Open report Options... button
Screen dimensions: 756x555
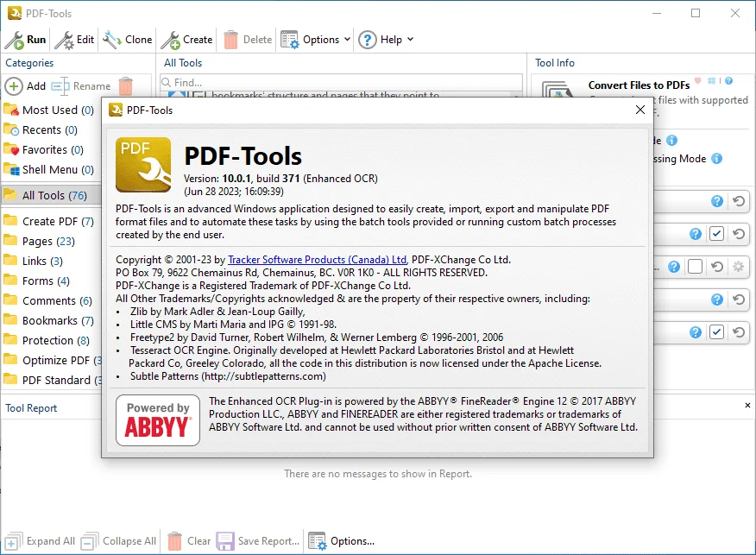(342, 541)
